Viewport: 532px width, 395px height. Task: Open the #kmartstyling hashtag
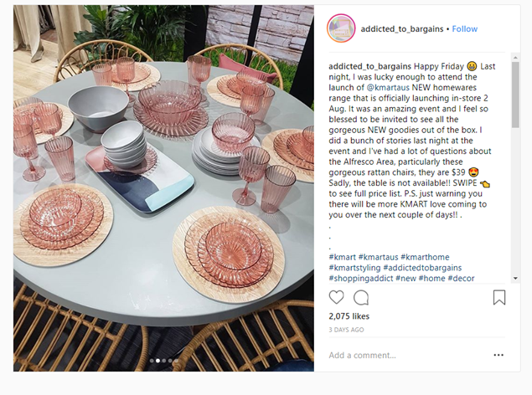pyautogui.click(x=354, y=268)
